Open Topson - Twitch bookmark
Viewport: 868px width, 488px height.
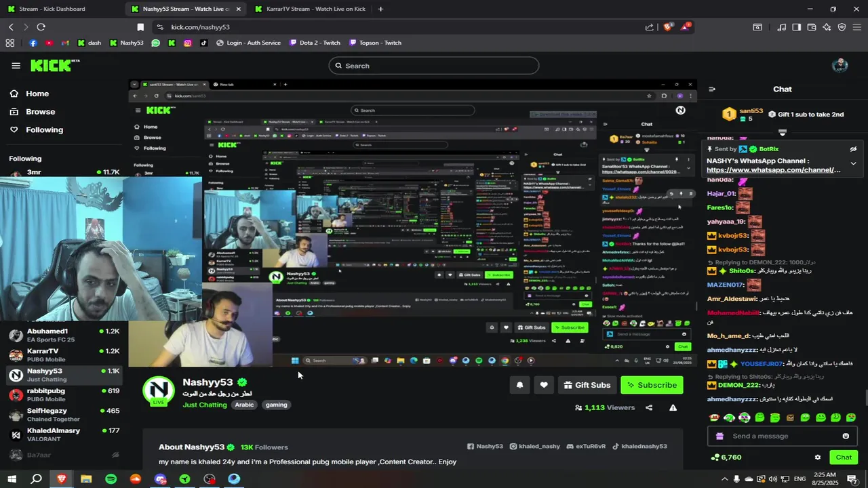coord(375,43)
